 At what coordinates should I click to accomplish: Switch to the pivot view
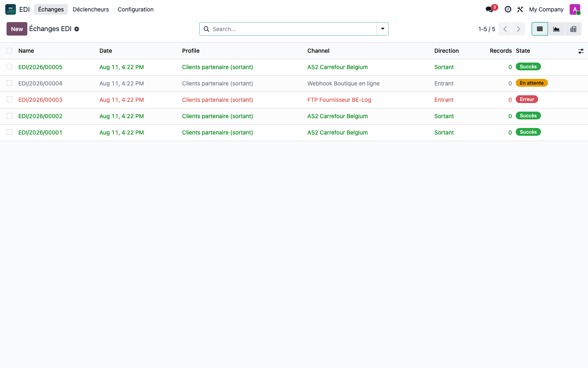[573, 29]
